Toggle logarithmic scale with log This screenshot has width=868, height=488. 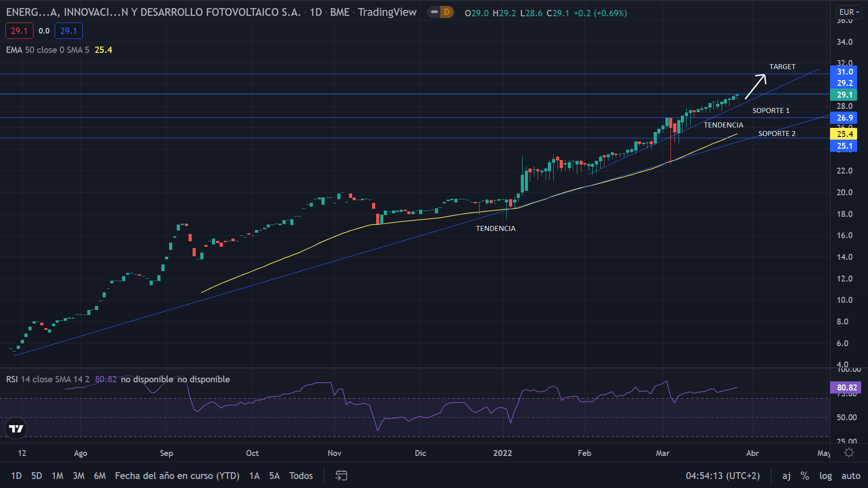coord(826,476)
